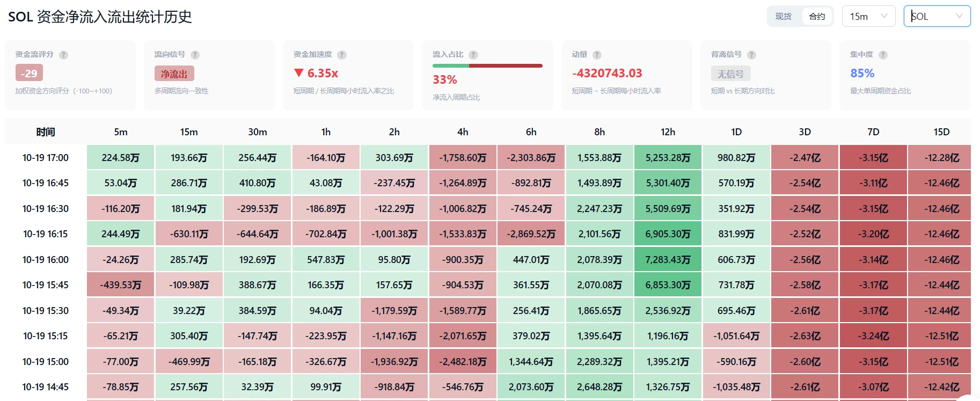Click help icon next to 资金流评分
980x401 pixels.
pos(63,55)
